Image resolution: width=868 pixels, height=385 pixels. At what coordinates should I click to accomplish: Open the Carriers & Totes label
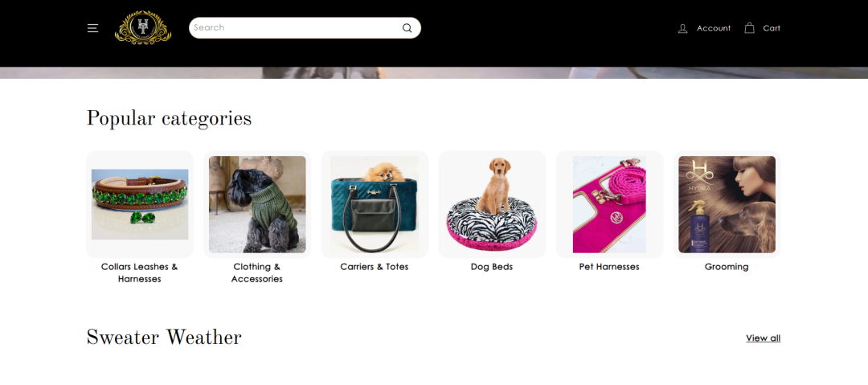[x=375, y=267]
